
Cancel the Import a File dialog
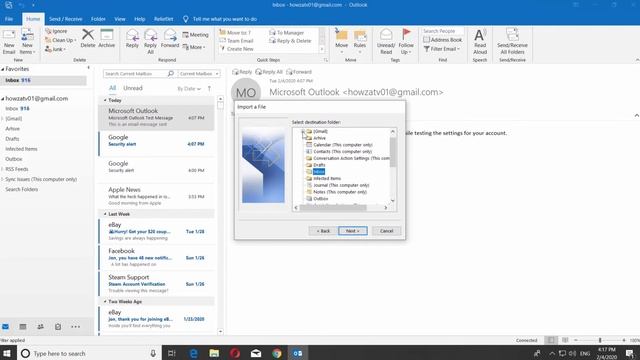point(386,231)
